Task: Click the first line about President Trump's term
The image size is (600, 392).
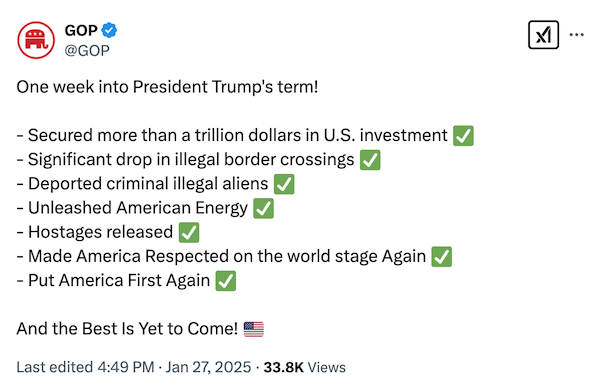Action: tap(167, 87)
